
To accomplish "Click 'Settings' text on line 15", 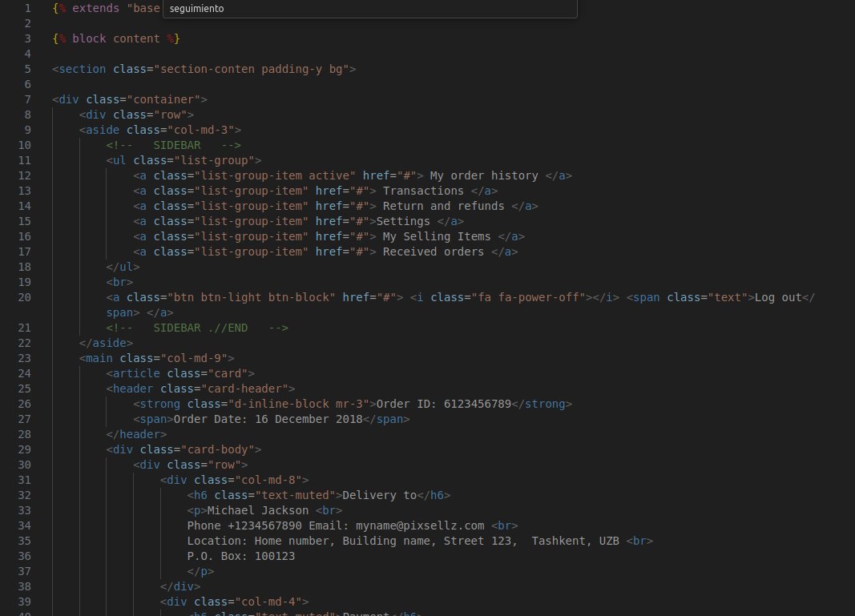I will tap(403, 221).
